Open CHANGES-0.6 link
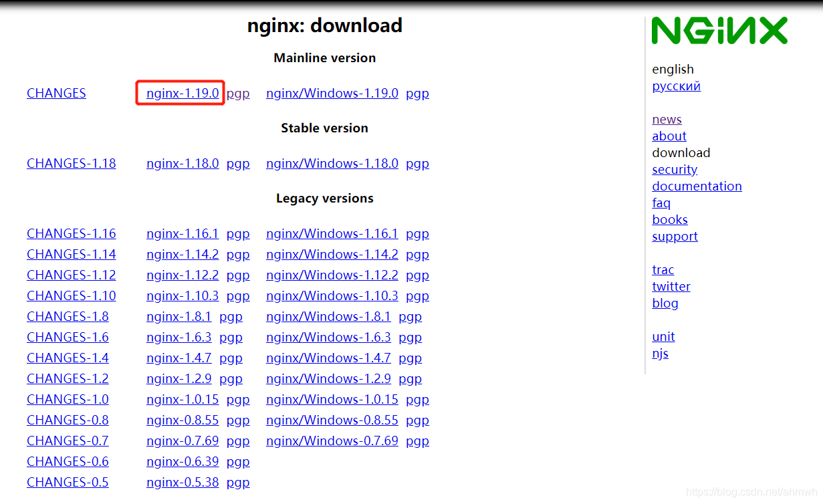823x504 pixels. pyautogui.click(x=68, y=462)
